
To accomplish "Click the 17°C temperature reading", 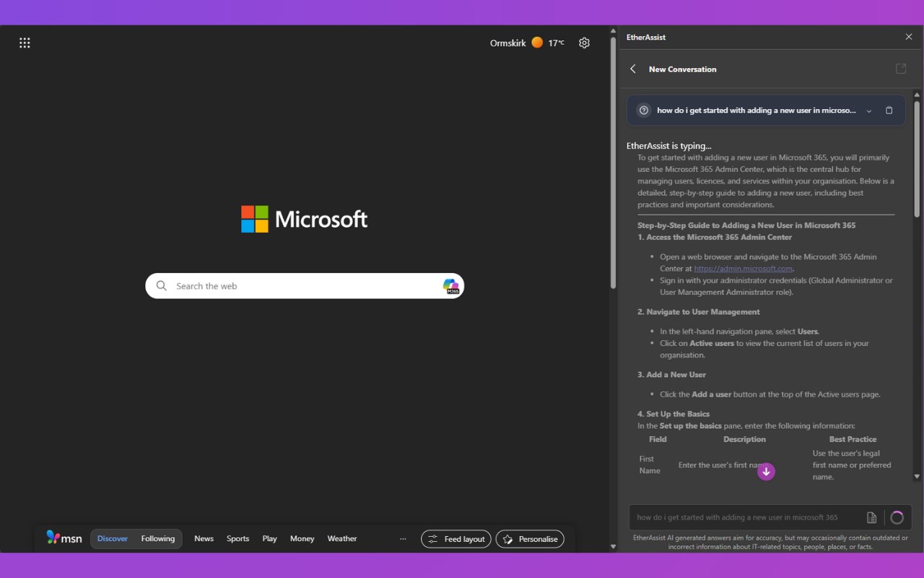I will click(556, 43).
